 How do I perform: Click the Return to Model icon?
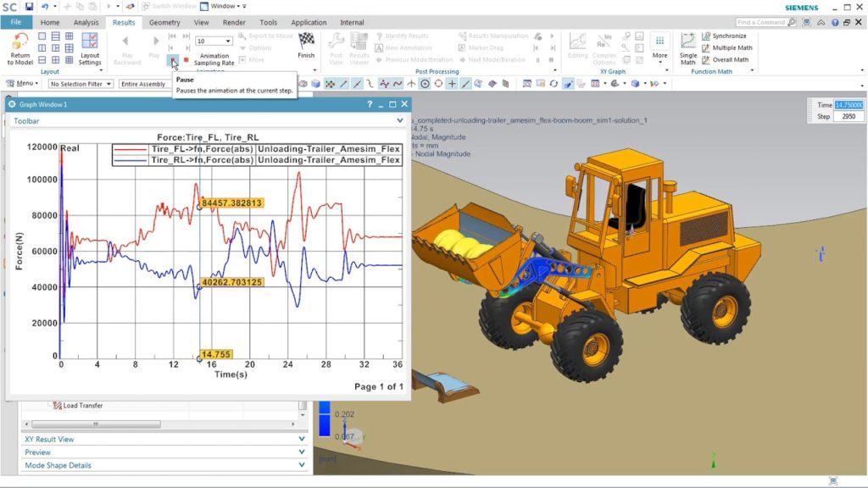tap(19, 42)
